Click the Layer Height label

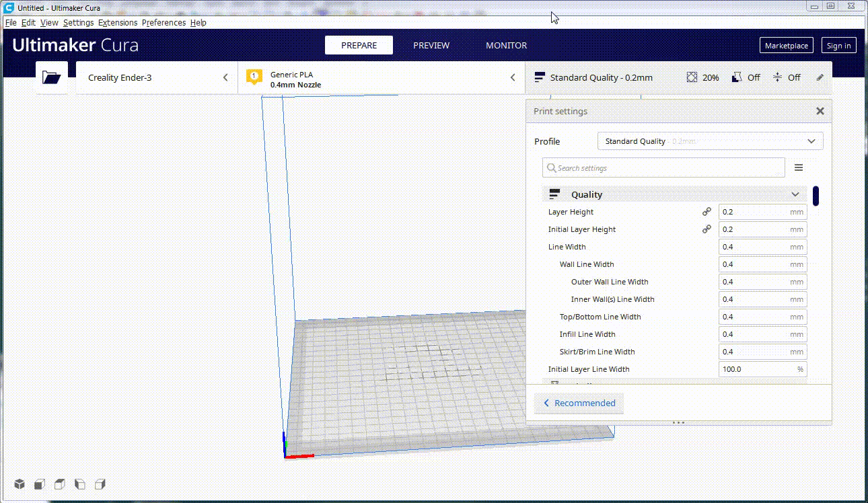[571, 212]
